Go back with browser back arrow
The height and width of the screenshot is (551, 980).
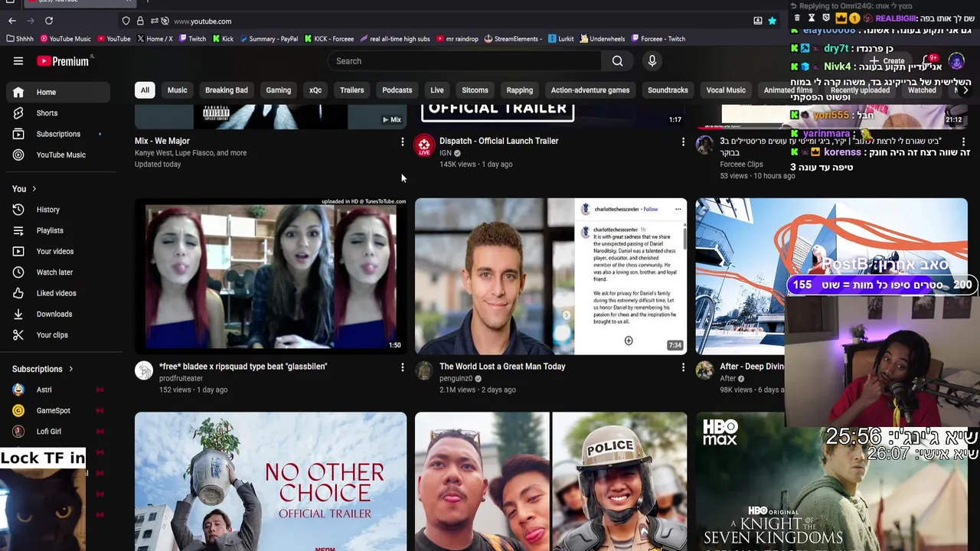[x=12, y=21]
